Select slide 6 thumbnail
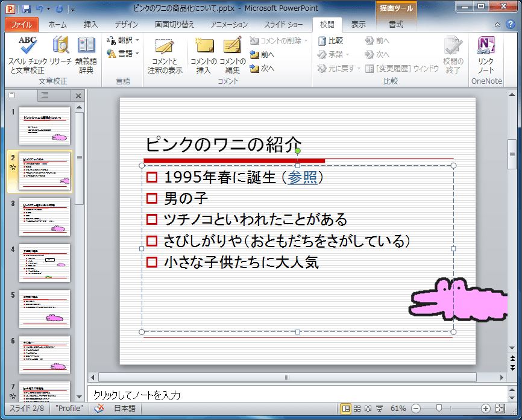The width and height of the screenshot is (522, 420). 45,354
